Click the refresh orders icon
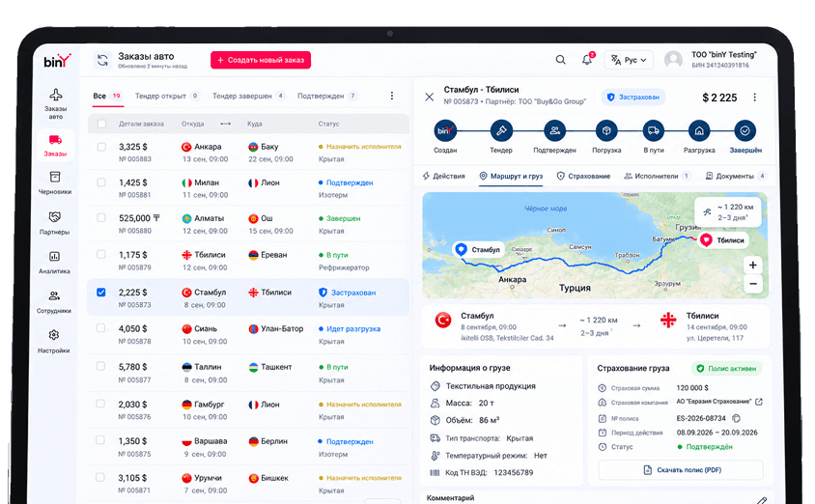815x504 pixels. tap(102, 60)
